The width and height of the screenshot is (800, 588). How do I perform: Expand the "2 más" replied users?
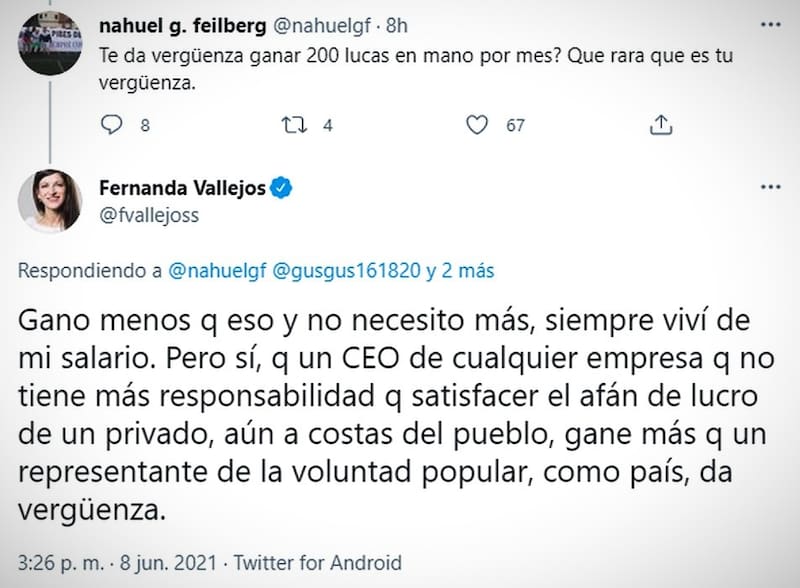pyautogui.click(x=460, y=270)
